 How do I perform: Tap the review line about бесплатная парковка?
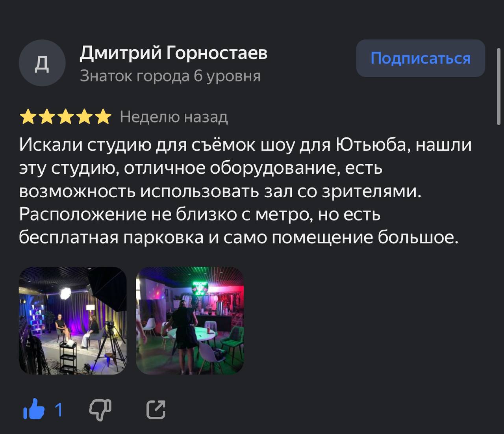tap(239, 237)
